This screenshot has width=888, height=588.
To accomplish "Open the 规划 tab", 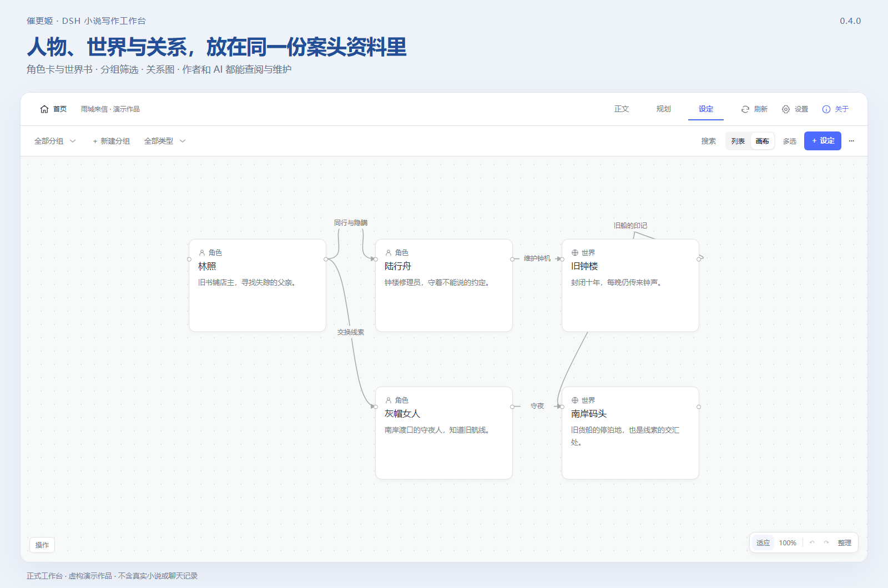I will point(664,109).
